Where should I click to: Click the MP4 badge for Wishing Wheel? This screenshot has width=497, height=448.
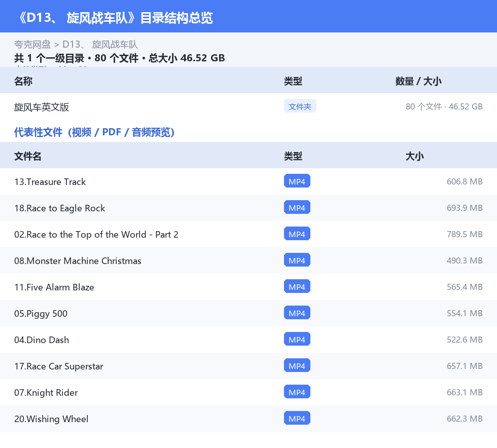[x=297, y=418]
